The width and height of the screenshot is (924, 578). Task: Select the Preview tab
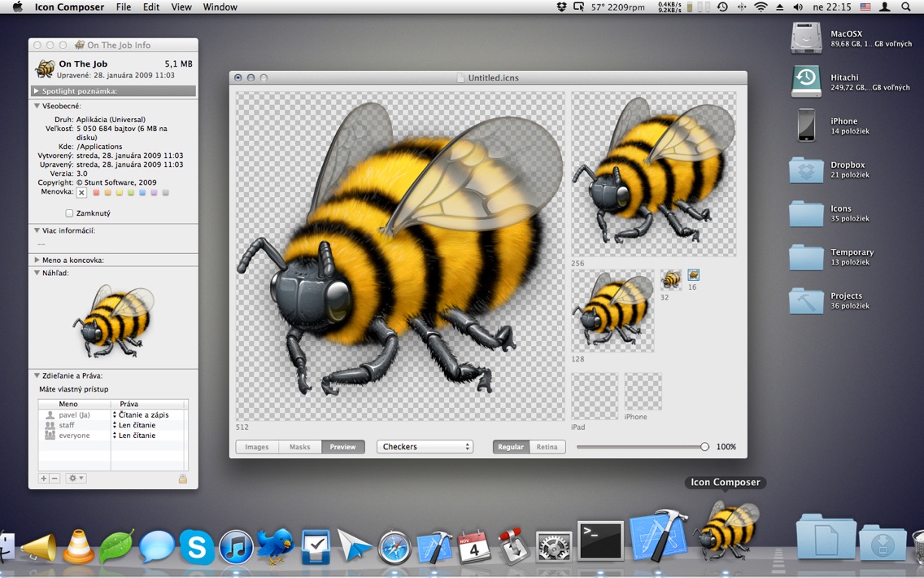coord(343,447)
